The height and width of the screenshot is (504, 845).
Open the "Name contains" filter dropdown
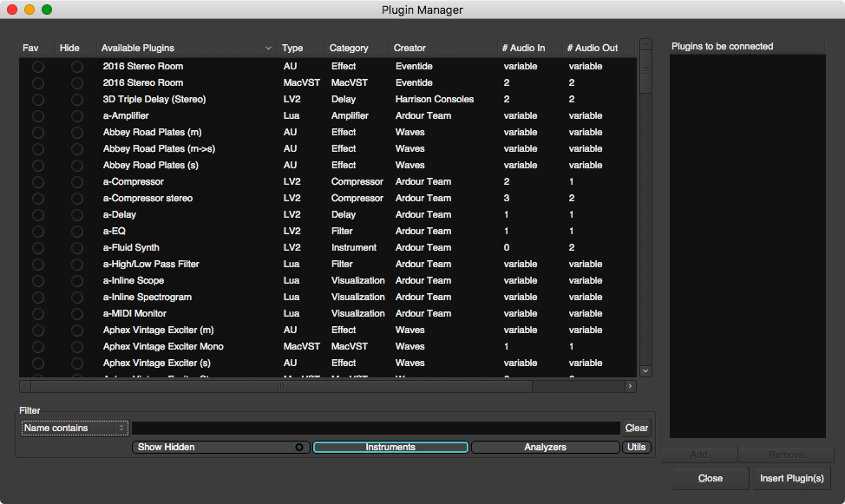coord(74,428)
